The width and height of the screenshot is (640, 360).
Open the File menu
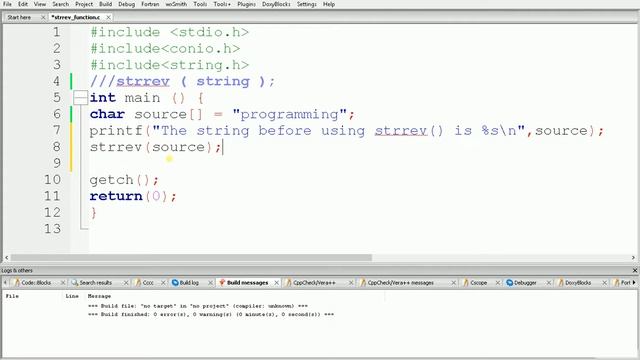(x=7, y=4)
